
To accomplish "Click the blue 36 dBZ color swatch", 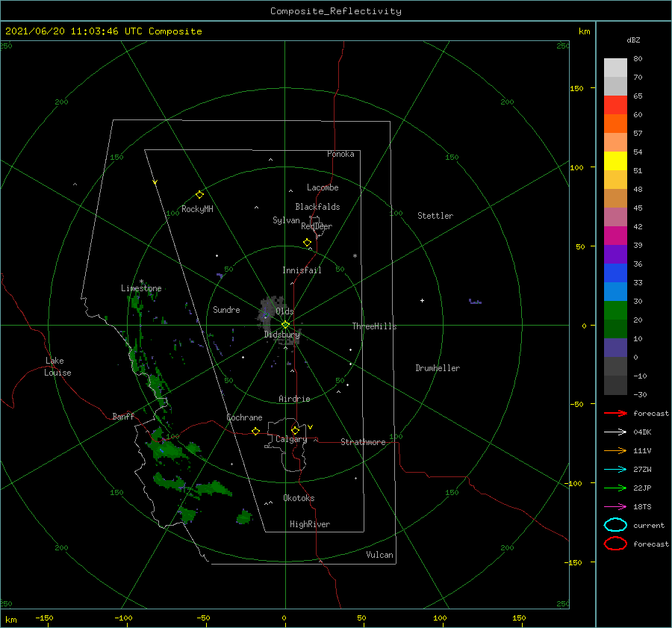I will 615,273.
